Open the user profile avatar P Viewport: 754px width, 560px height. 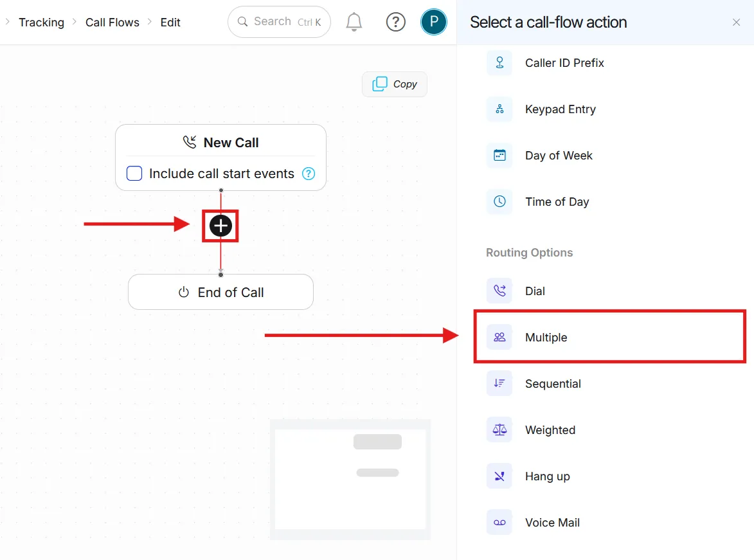click(434, 22)
